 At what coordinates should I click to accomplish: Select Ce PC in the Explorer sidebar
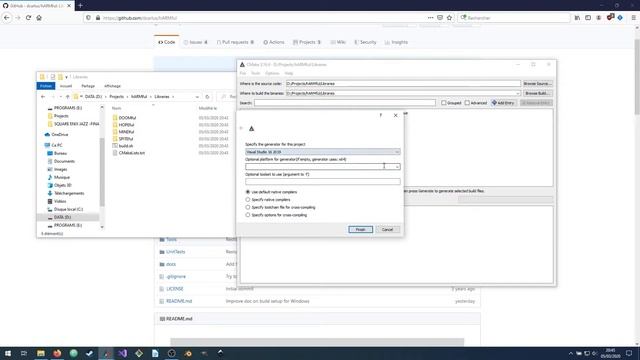(x=57, y=145)
